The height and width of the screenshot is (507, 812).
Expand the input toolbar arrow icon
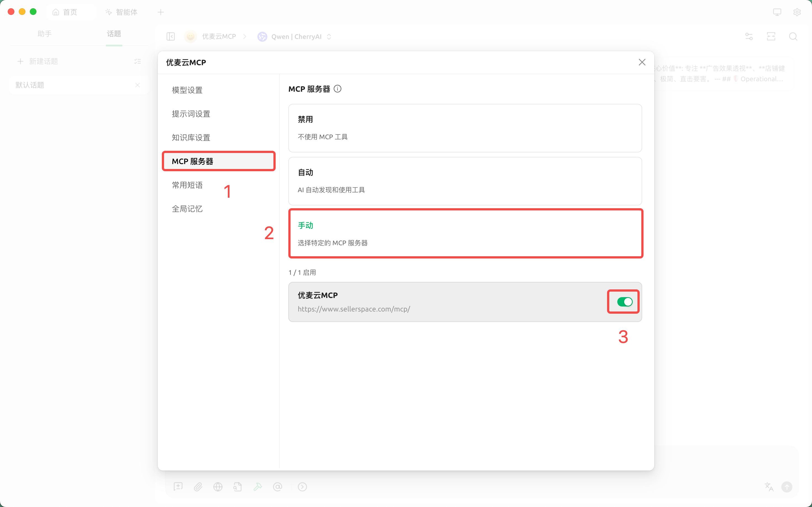coord(302,487)
